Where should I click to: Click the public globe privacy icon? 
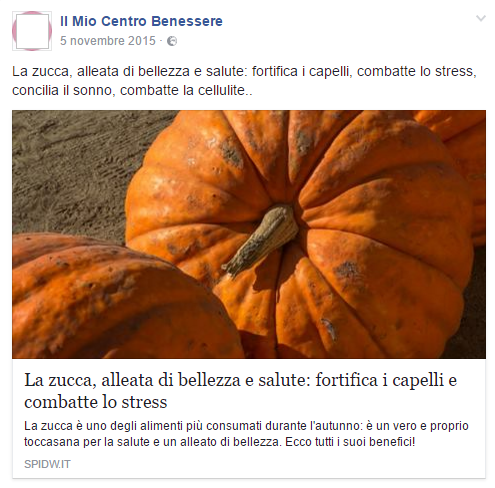(172, 41)
